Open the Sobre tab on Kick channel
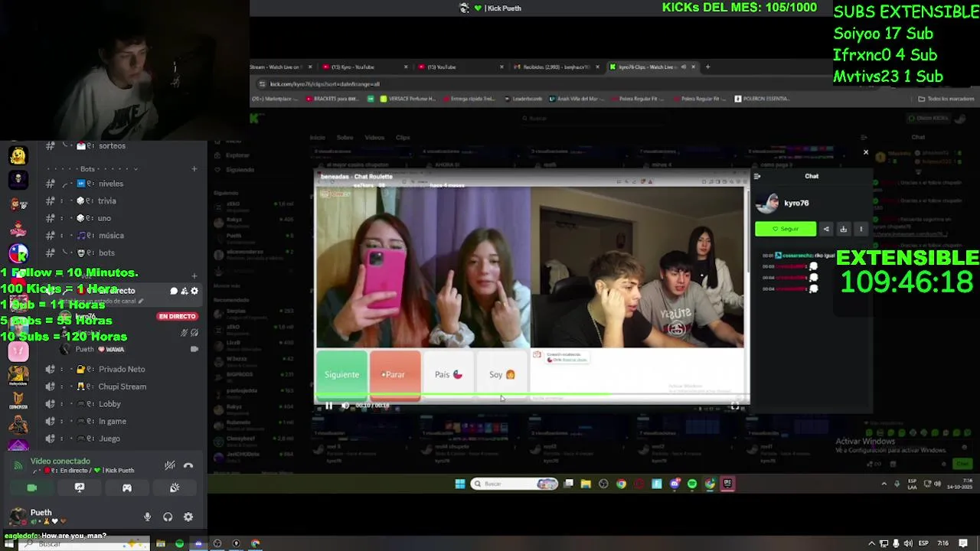This screenshot has height=551, width=980. (345, 138)
